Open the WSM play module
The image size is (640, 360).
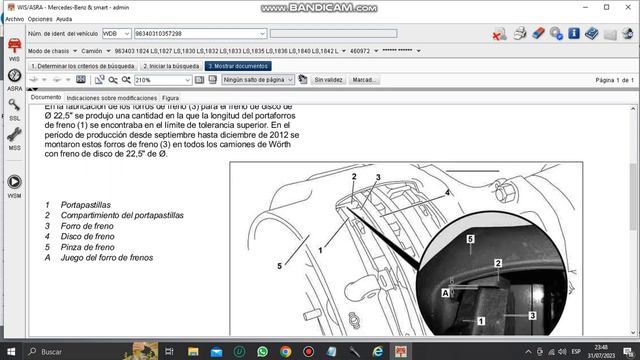click(14, 186)
